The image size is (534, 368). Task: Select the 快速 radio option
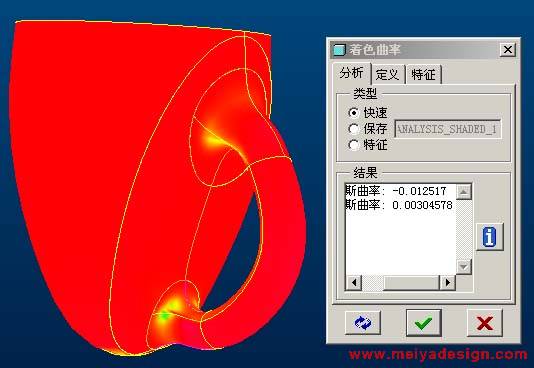pyautogui.click(x=354, y=112)
